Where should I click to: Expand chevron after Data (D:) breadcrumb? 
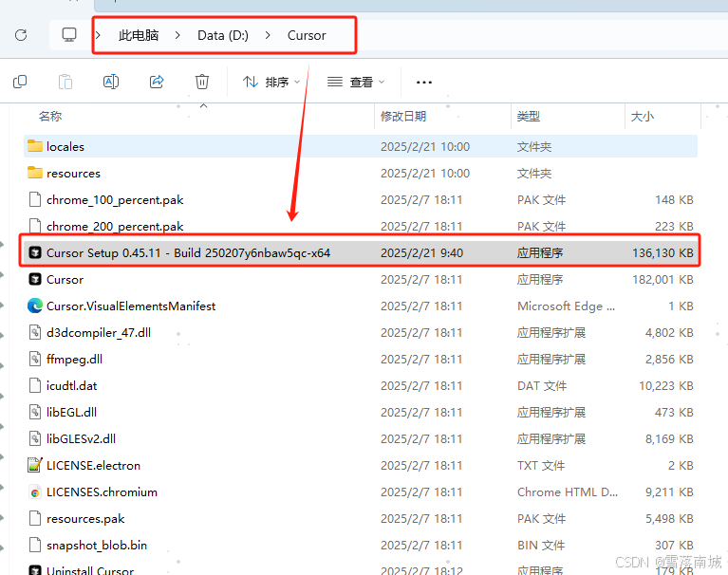click(268, 35)
